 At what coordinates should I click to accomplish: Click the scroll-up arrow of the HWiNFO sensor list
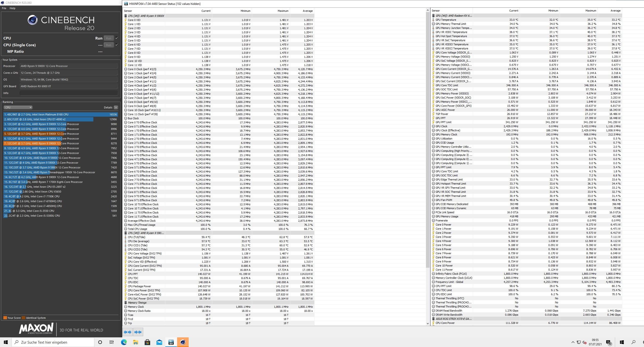coord(427,10)
